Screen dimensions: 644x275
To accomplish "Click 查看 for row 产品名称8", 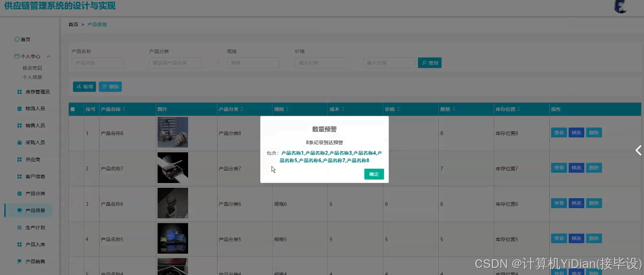I will coord(559,133).
